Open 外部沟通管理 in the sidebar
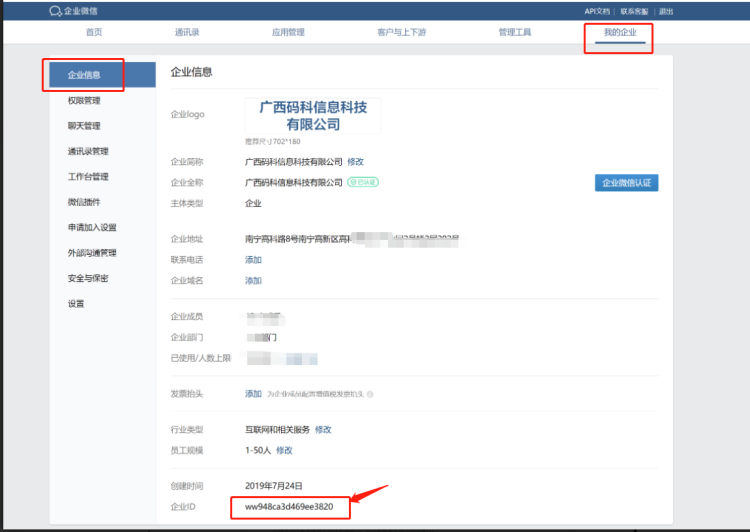The image size is (750, 532). tap(92, 253)
